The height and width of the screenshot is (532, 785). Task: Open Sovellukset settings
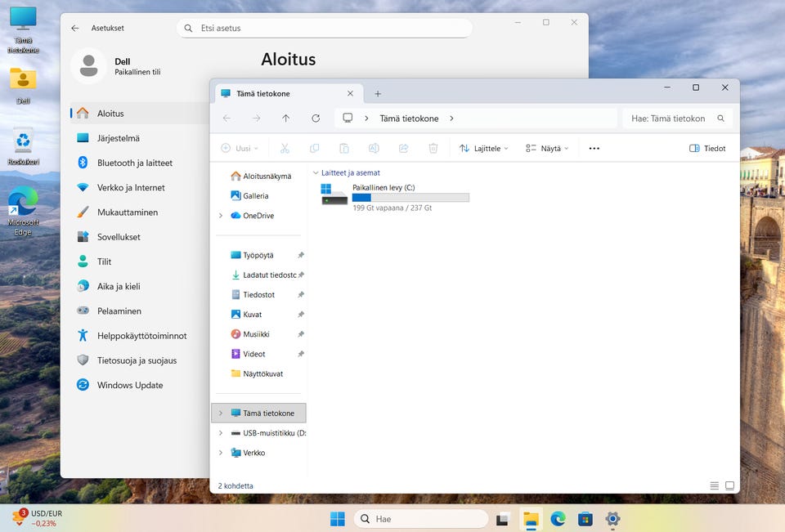[x=140, y=237]
